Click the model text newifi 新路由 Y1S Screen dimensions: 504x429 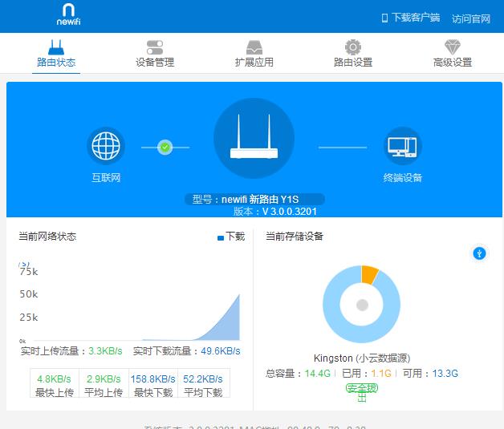(260, 200)
